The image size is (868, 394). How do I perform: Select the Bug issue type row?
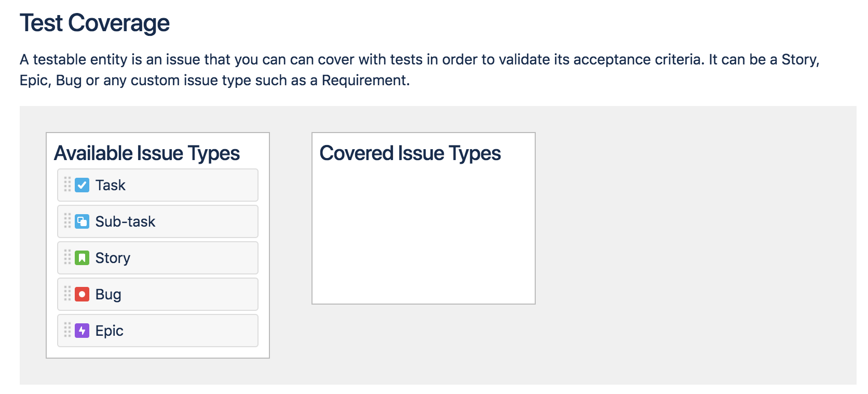[158, 294]
